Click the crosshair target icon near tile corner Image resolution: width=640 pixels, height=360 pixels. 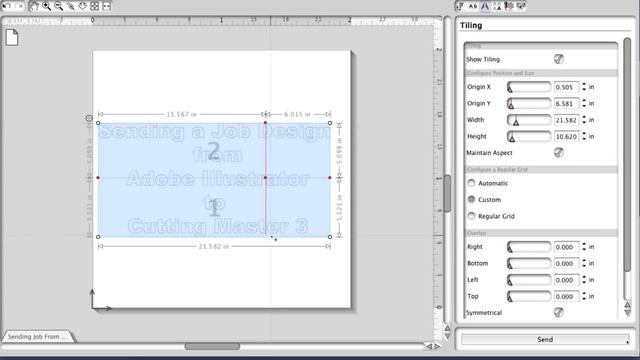pyautogui.click(x=89, y=118)
